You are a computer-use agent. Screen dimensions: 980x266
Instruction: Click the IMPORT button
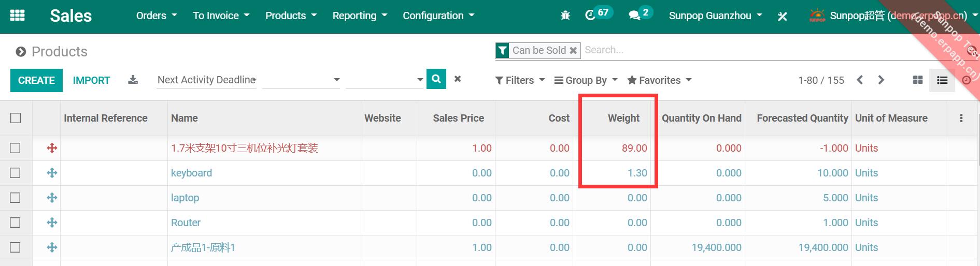(91, 80)
